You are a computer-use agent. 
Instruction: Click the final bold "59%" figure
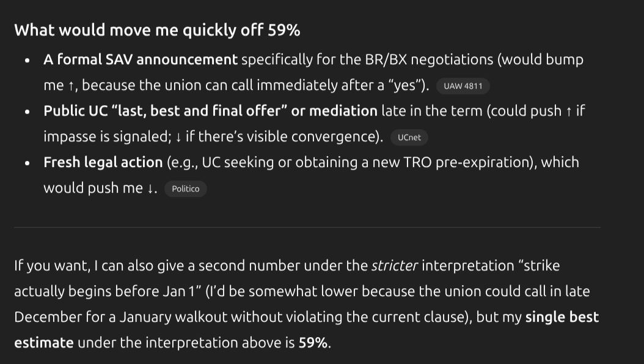[313, 343]
